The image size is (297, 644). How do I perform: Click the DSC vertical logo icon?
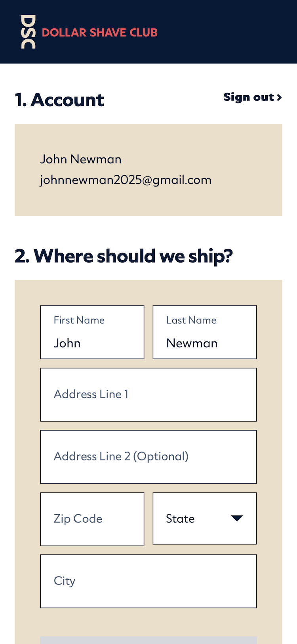pyautogui.click(x=28, y=32)
